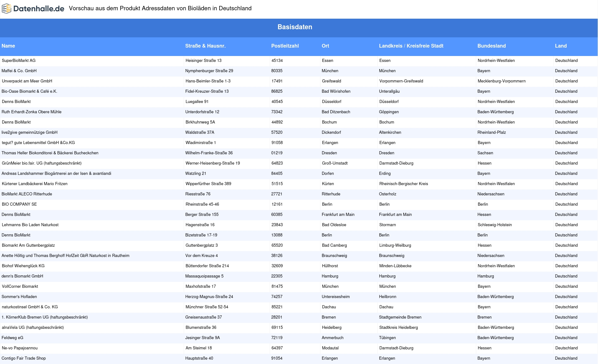The width and height of the screenshot is (598, 364).
Task: Click the Ort column header
Action: (x=325, y=46)
